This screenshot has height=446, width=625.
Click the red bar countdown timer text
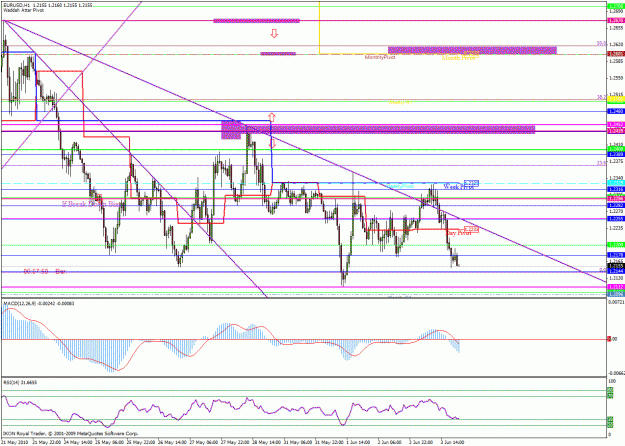(44, 271)
